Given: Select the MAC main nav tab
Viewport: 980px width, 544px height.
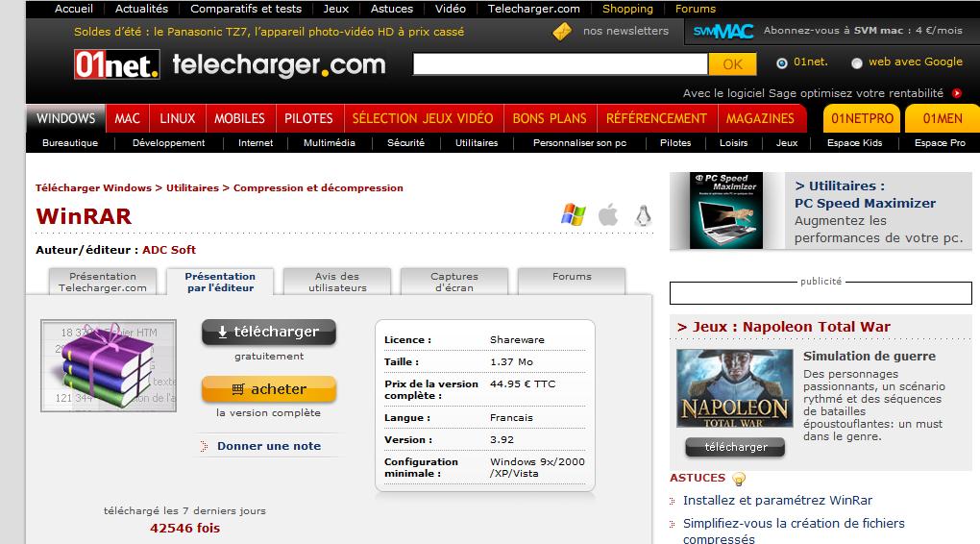Looking at the screenshot, I should pos(128,118).
